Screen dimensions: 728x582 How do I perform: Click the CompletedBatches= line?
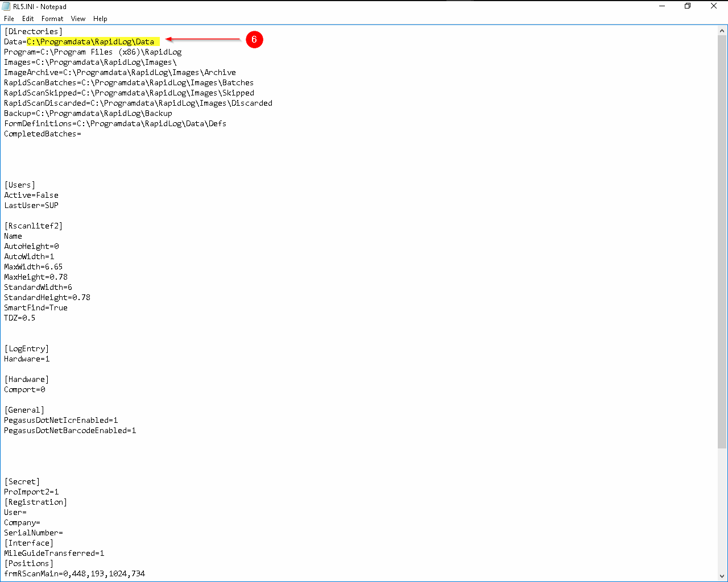pyautogui.click(x=43, y=134)
